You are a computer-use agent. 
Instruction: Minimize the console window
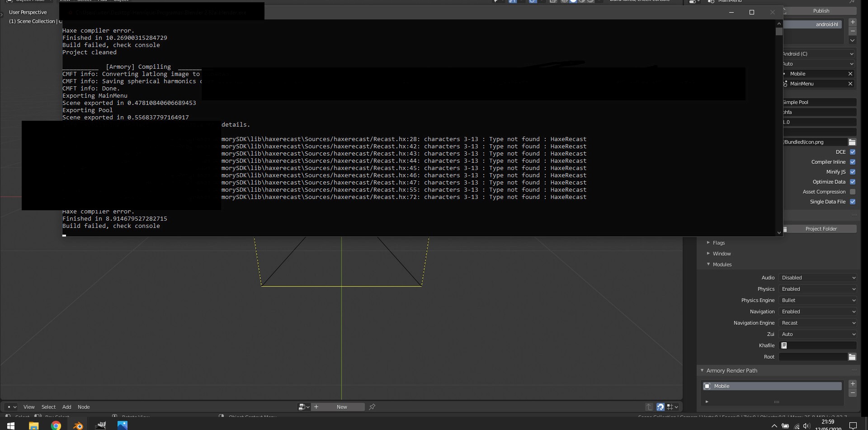click(x=731, y=12)
